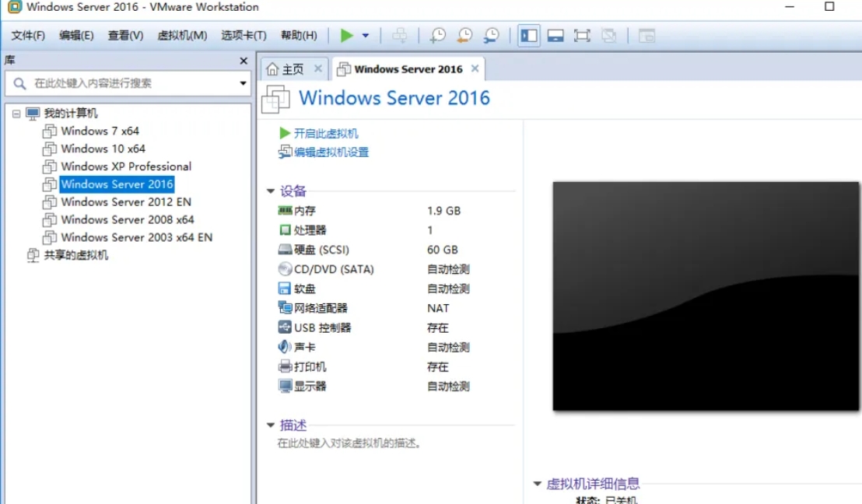Click the black VM screen thumbnail
Screen dimensions: 862x504
point(706,296)
